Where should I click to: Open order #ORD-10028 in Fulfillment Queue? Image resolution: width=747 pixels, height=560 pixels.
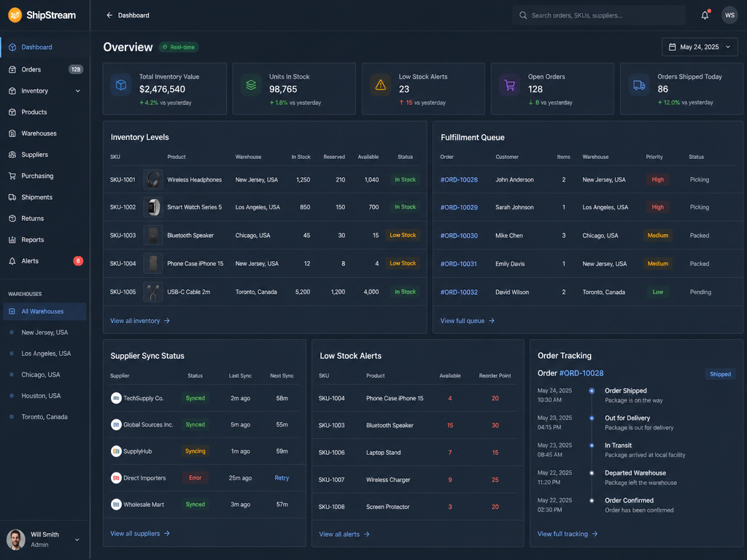(459, 179)
